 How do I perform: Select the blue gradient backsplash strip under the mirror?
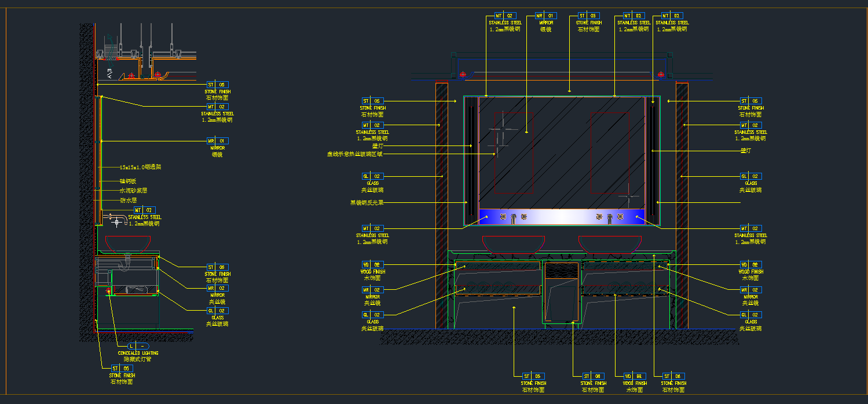[562, 217]
